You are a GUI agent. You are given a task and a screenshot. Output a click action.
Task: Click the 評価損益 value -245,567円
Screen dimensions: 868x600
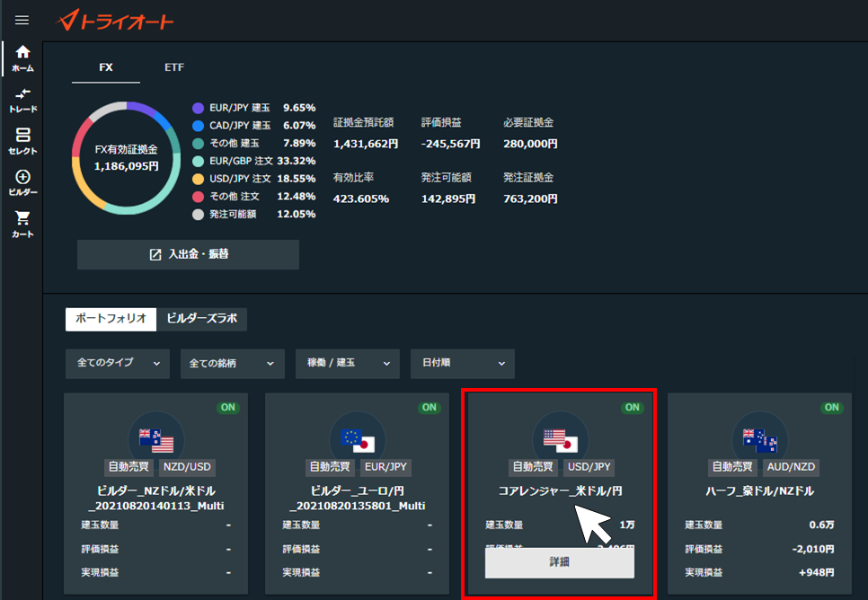(450, 144)
